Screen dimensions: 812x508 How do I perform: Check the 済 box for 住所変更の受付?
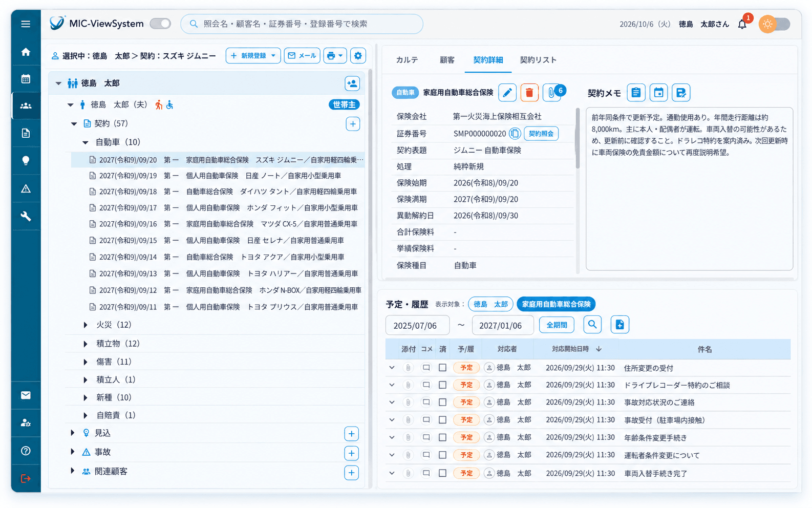click(x=442, y=368)
